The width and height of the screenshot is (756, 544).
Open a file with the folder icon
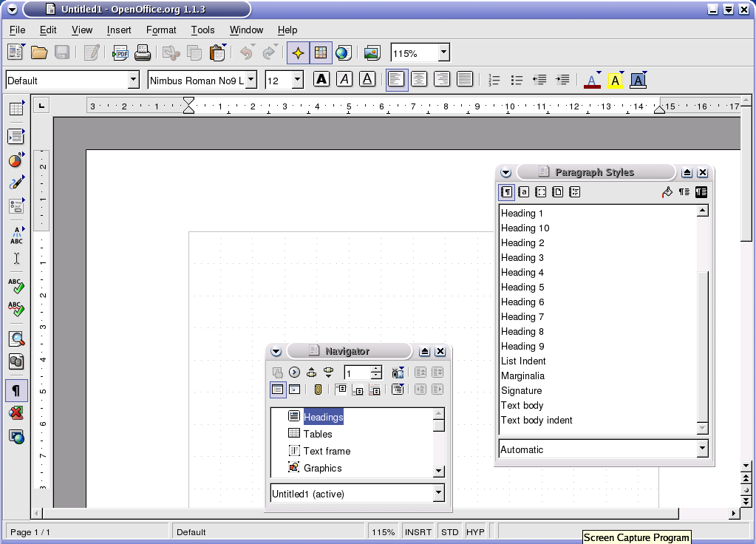point(39,52)
